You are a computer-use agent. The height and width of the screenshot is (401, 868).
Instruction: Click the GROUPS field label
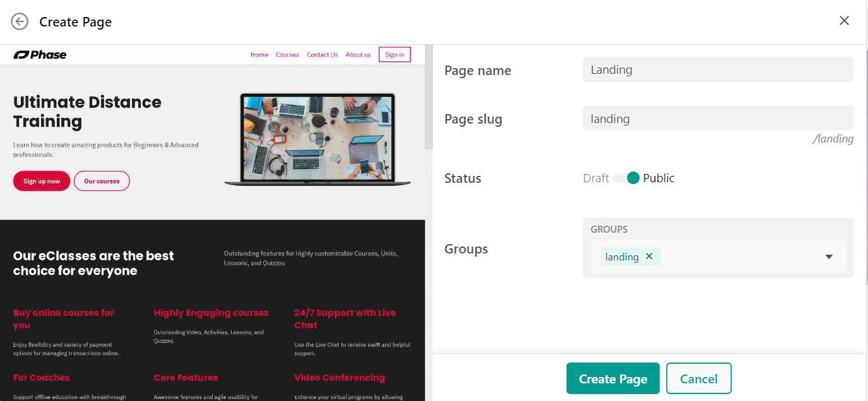click(x=609, y=230)
